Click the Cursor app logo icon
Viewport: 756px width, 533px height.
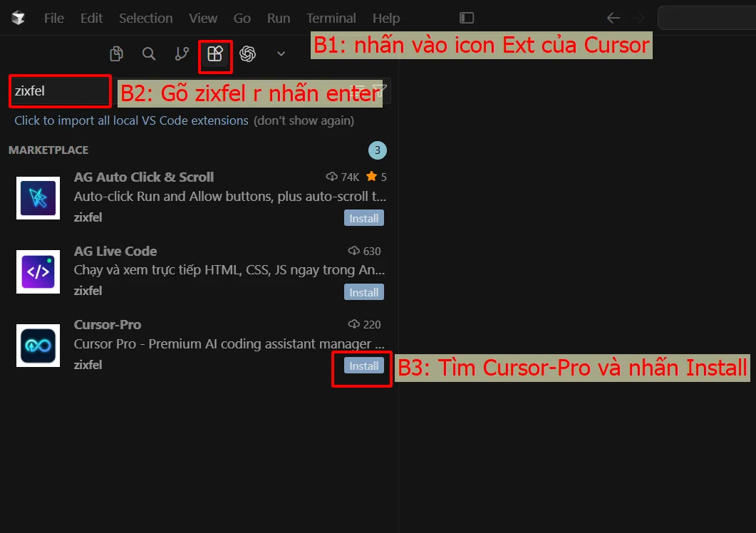click(x=19, y=18)
